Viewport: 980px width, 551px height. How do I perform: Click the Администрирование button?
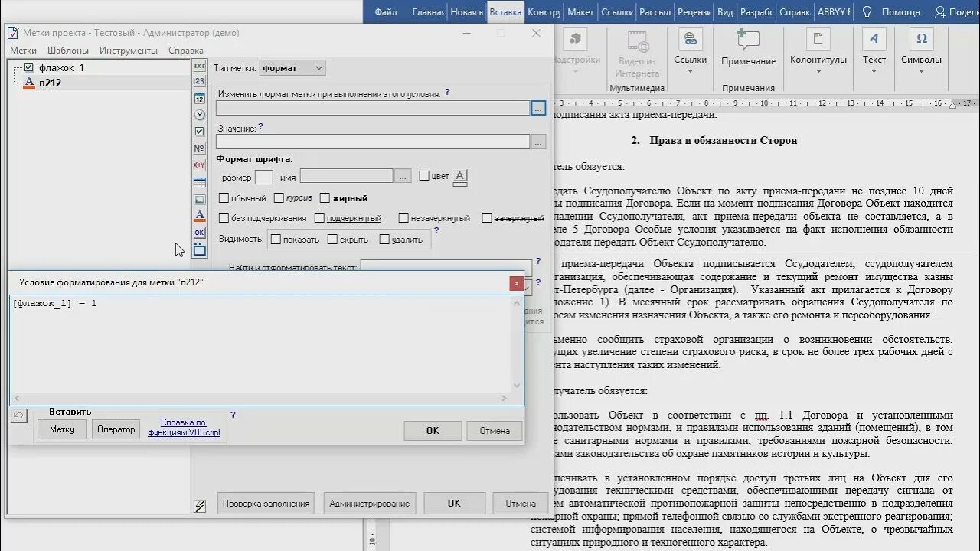(x=369, y=504)
